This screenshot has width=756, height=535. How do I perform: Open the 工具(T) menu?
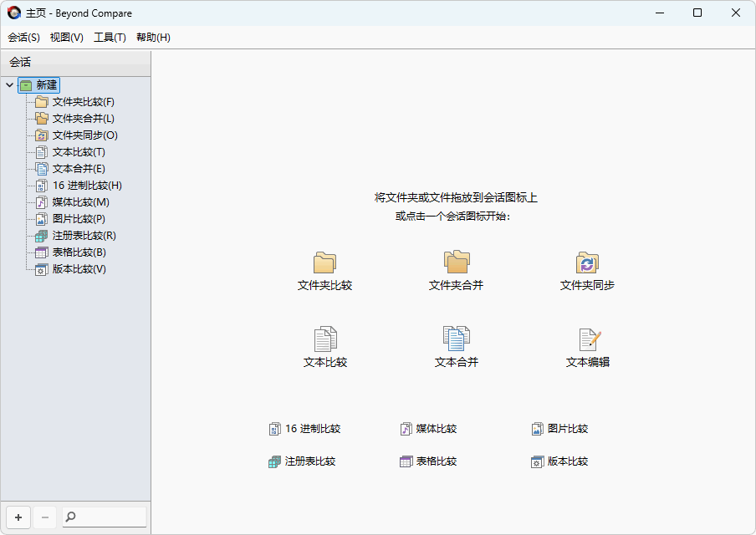pos(110,38)
